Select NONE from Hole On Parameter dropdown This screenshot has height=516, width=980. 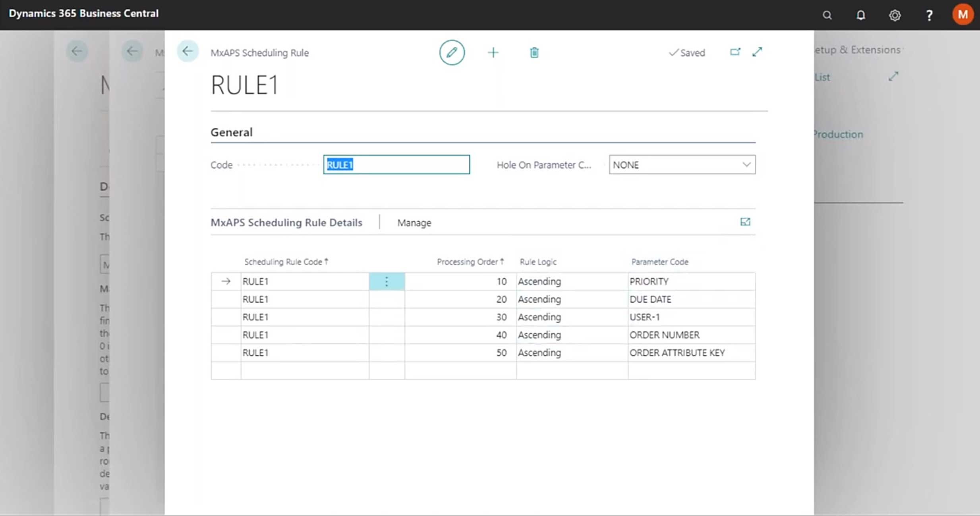pos(681,164)
